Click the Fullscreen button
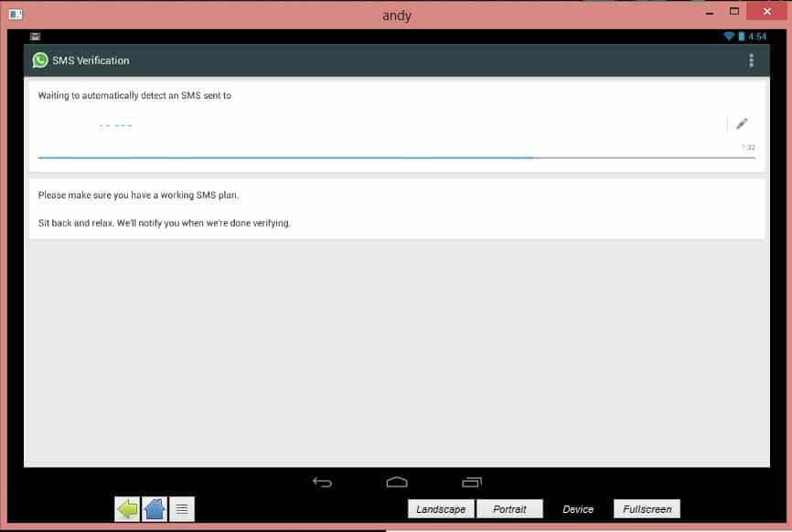792x532 pixels. click(x=647, y=509)
